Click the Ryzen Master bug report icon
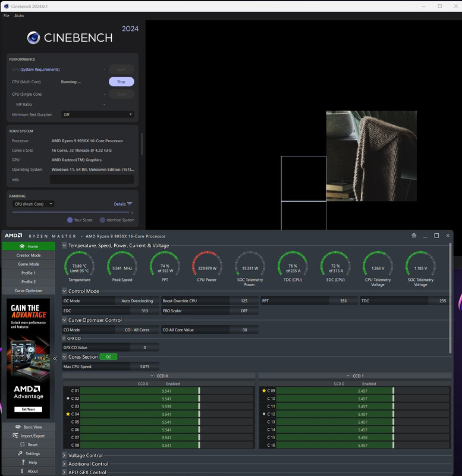 (x=414, y=236)
